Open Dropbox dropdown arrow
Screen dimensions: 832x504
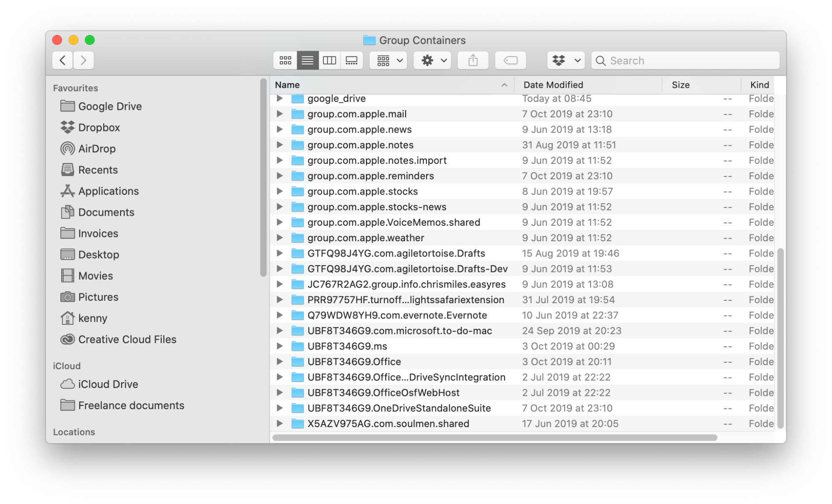point(577,59)
